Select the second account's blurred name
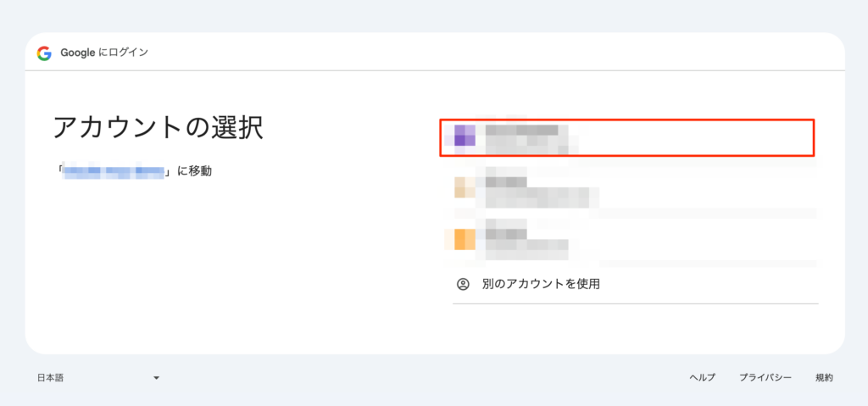 [506, 181]
